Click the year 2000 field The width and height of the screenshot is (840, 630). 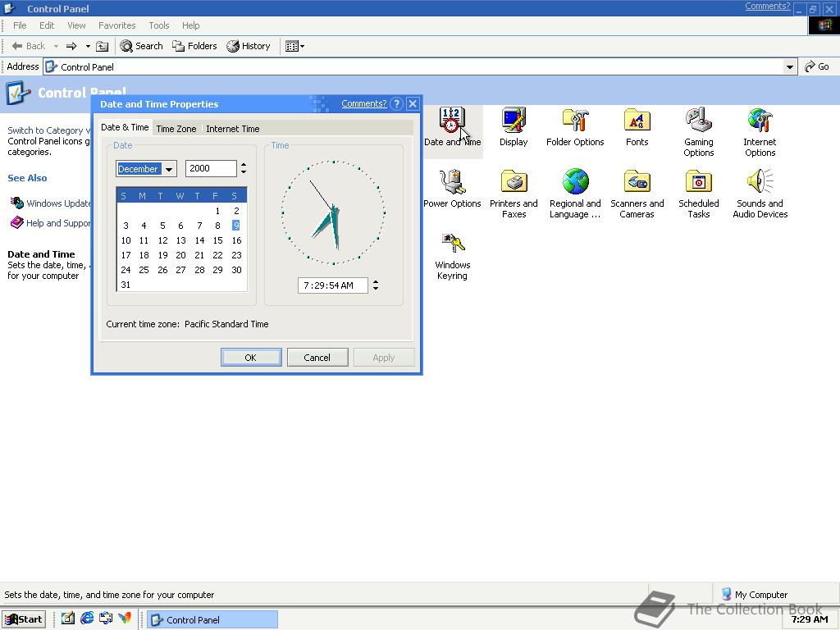[x=211, y=168]
